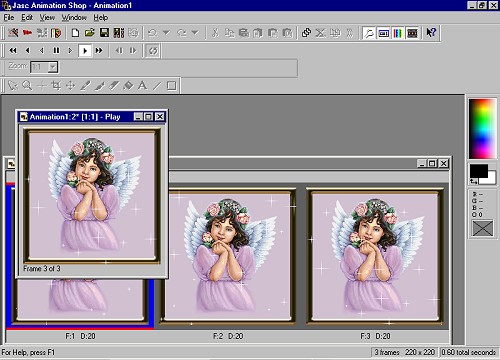Activate the context help arrow-question icon
The image size is (500, 360).
[x=431, y=33]
